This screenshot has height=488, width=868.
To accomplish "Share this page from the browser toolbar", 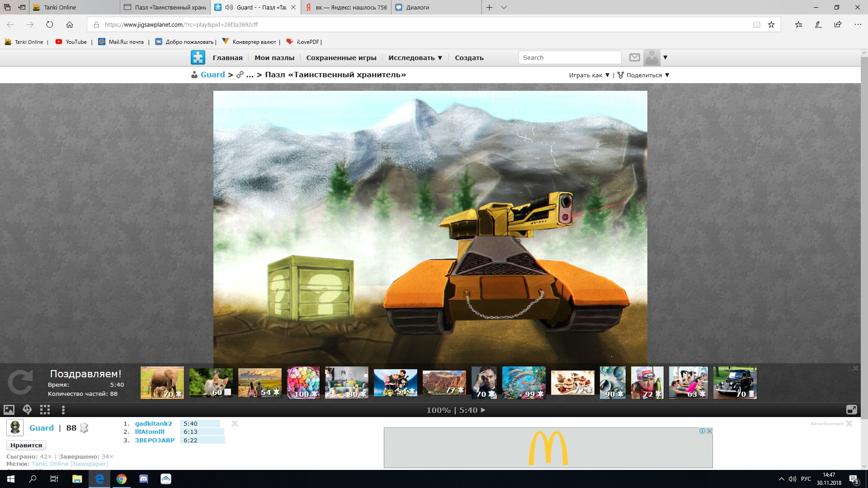I will [838, 24].
